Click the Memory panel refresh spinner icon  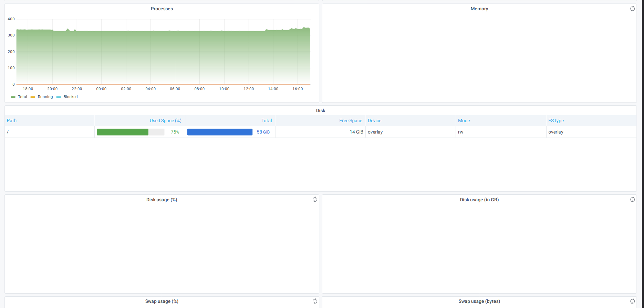(x=632, y=9)
